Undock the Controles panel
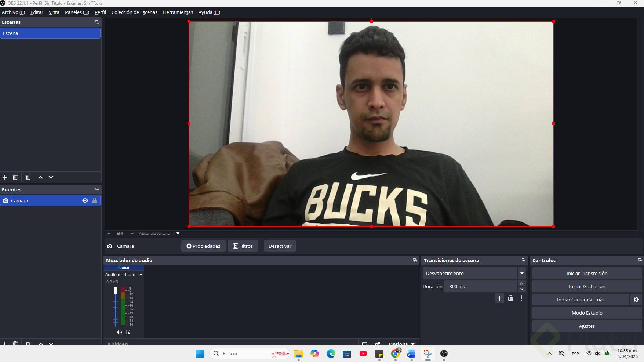644x362 pixels. 640,260
